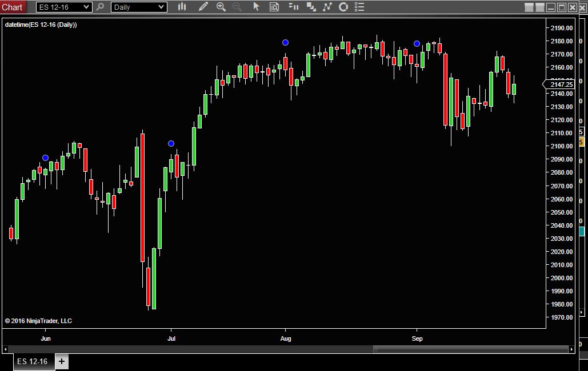Image resolution: width=588 pixels, height=371 pixels.
Task: Click the Jul label on time axis
Action: point(171,339)
